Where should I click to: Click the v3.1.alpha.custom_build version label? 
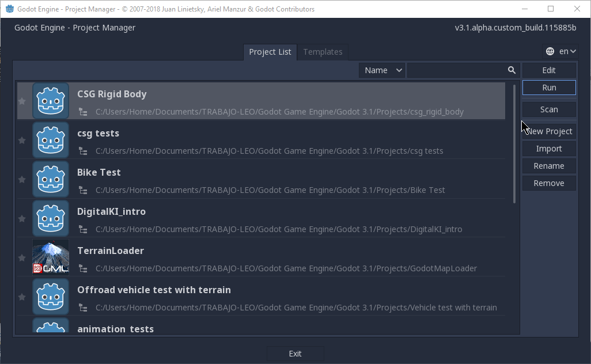point(515,28)
